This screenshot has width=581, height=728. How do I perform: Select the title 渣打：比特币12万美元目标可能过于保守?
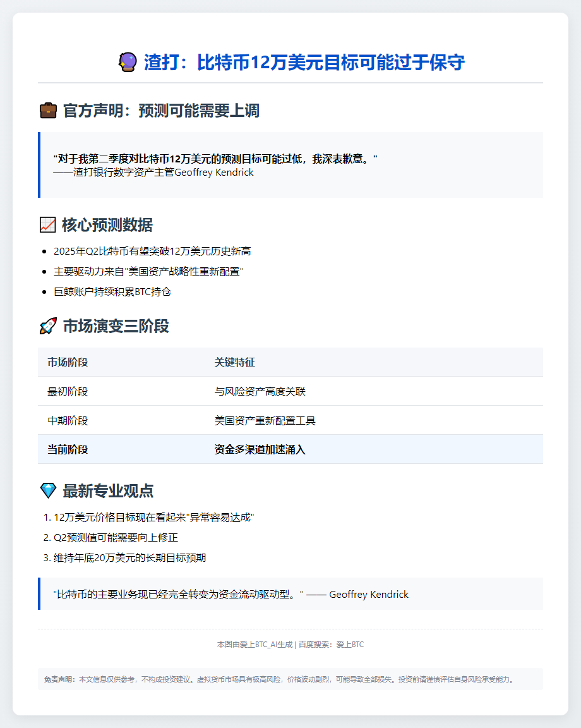pos(304,62)
